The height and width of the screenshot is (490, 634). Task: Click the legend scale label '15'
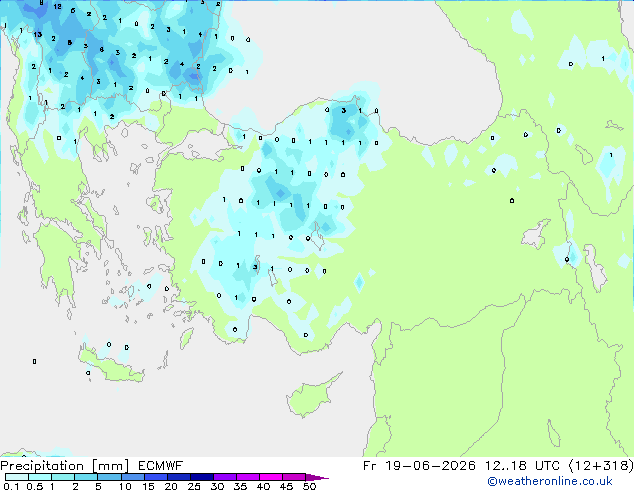[148, 486]
